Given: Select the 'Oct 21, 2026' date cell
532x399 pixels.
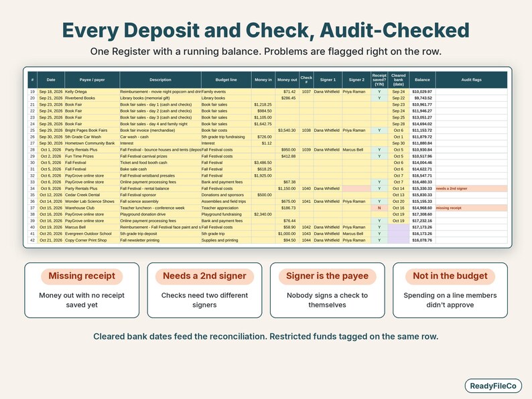Looking at the screenshot, I should [x=51, y=240].
